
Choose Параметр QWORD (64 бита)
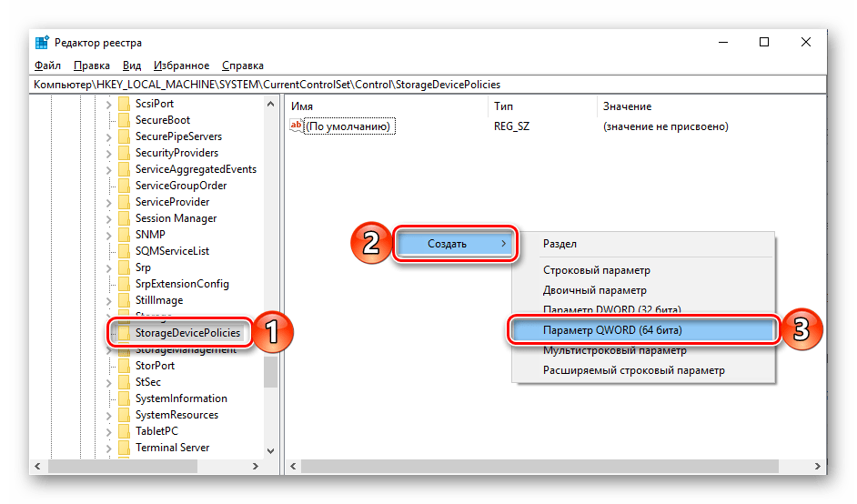[x=642, y=330]
